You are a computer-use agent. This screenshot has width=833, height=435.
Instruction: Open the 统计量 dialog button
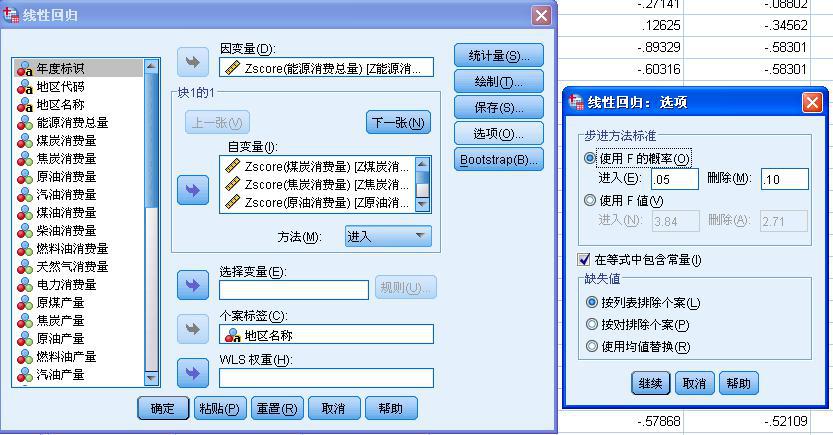(x=499, y=55)
